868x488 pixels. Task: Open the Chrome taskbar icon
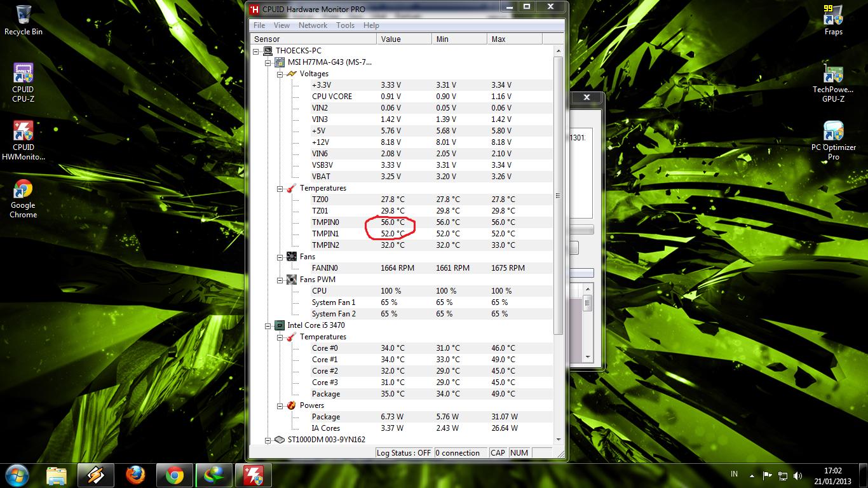[175, 475]
